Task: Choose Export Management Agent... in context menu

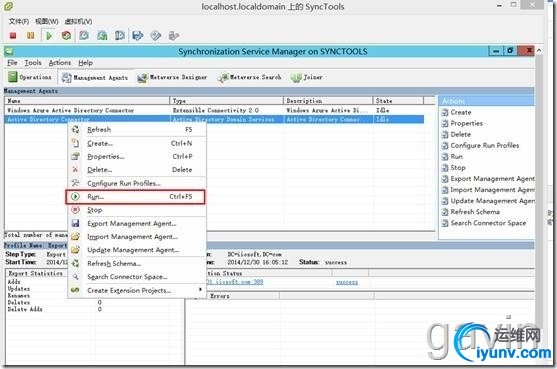Action: 136,223
